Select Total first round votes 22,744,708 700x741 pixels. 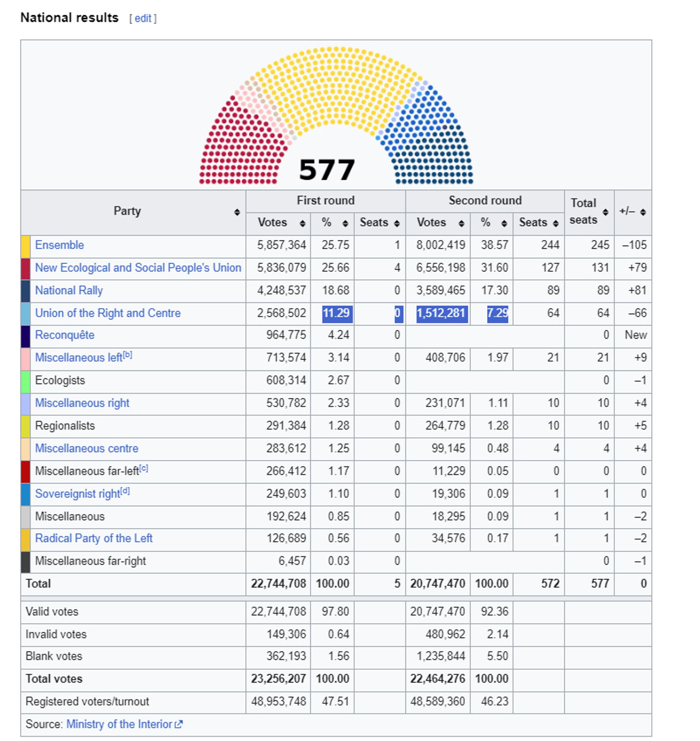click(x=278, y=584)
